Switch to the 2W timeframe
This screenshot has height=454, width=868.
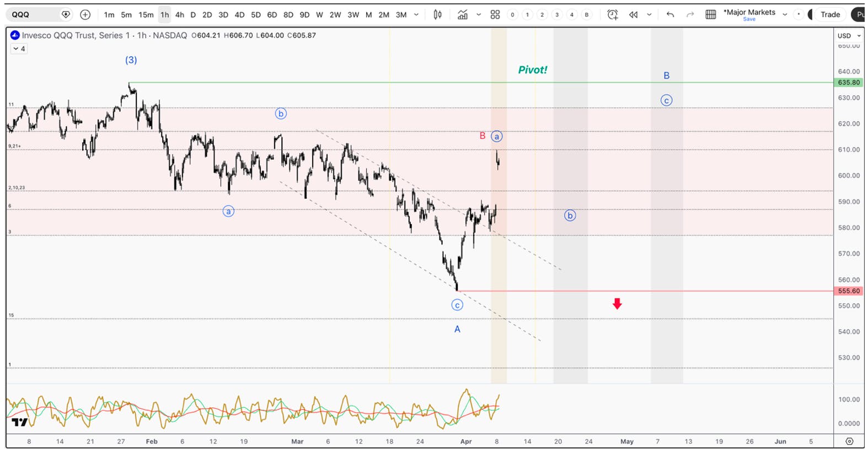335,15
